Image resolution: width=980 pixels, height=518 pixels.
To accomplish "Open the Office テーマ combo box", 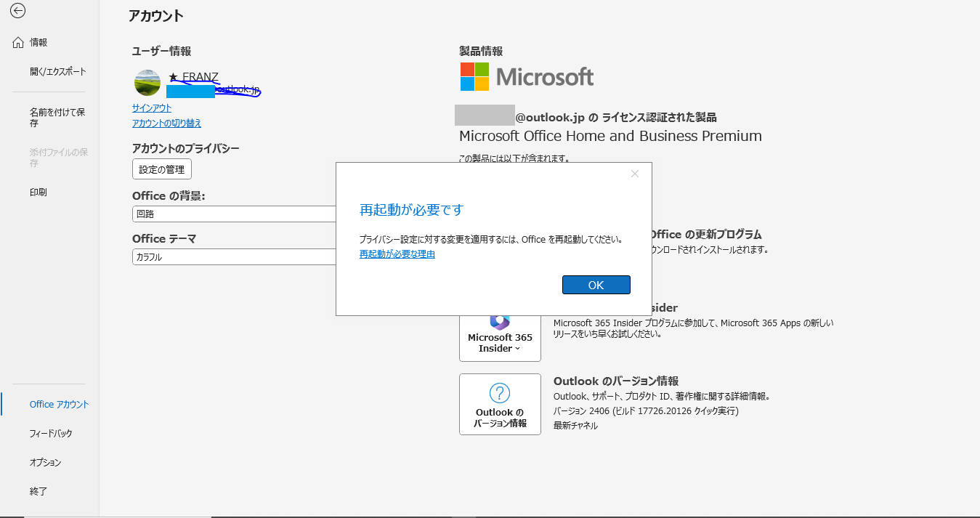I will [234, 256].
